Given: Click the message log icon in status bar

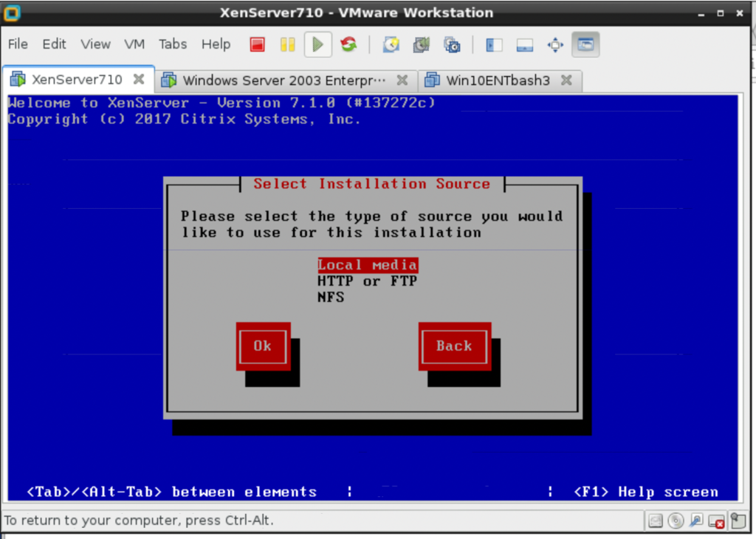Looking at the screenshot, I should [x=738, y=521].
